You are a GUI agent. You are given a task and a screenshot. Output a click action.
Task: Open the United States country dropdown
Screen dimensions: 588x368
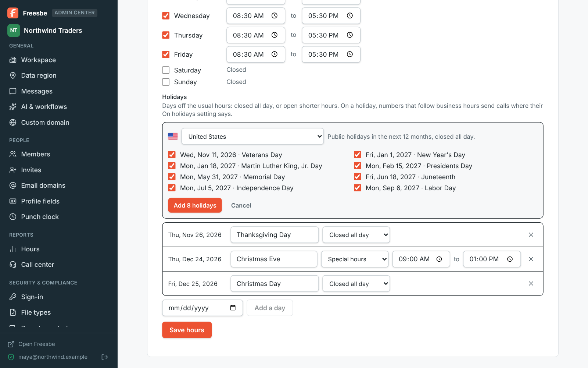coord(252,137)
